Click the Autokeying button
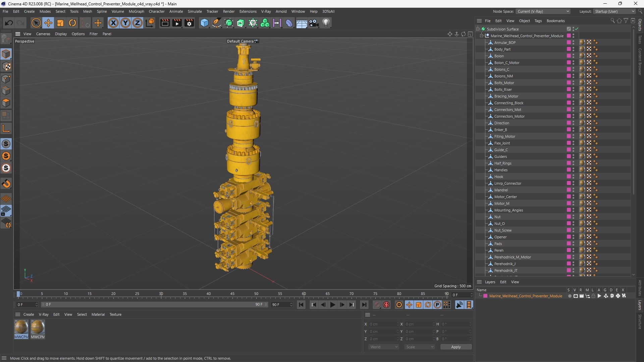Viewport: 644px width, 362px height. [386, 305]
